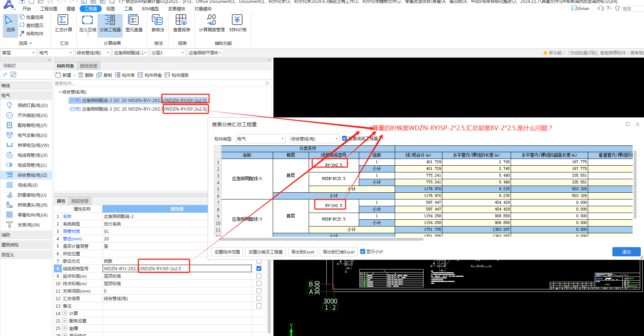Check the 终点标高(m) row checkbox
644x336 pixels.
click(259, 283)
